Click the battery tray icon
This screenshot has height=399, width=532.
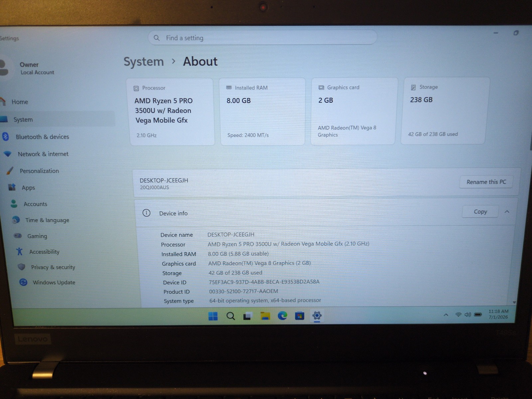click(478, 314)
